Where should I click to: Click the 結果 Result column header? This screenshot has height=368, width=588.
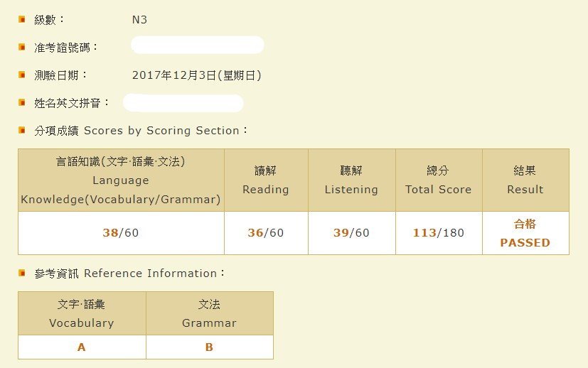click(x=525, y=180)
